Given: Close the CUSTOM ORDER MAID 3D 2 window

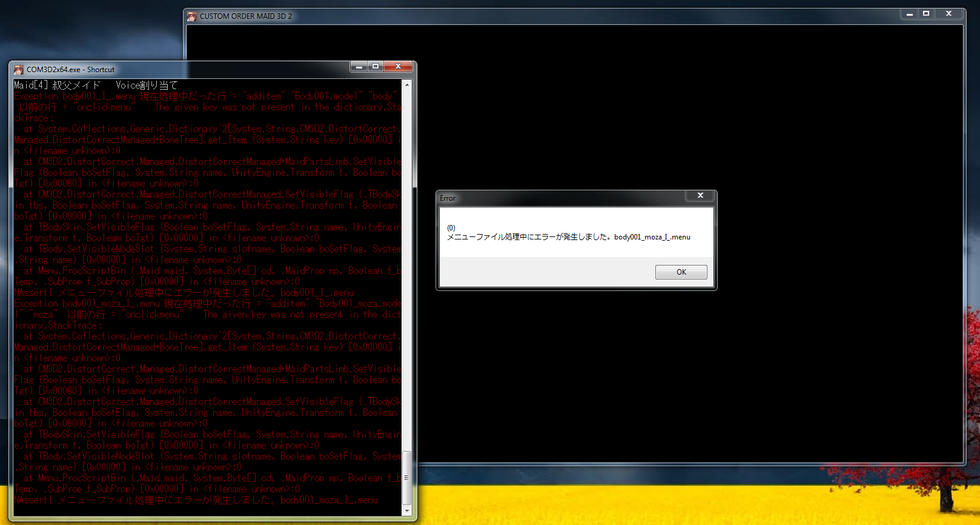Looking at the screenshot, I should click(x=949, y=13).
